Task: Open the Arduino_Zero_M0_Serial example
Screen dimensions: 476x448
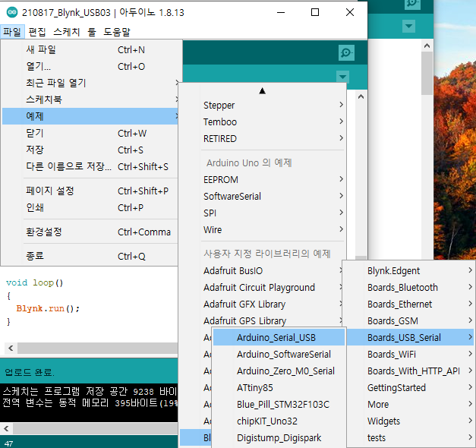Action: [x=279, y=371]
